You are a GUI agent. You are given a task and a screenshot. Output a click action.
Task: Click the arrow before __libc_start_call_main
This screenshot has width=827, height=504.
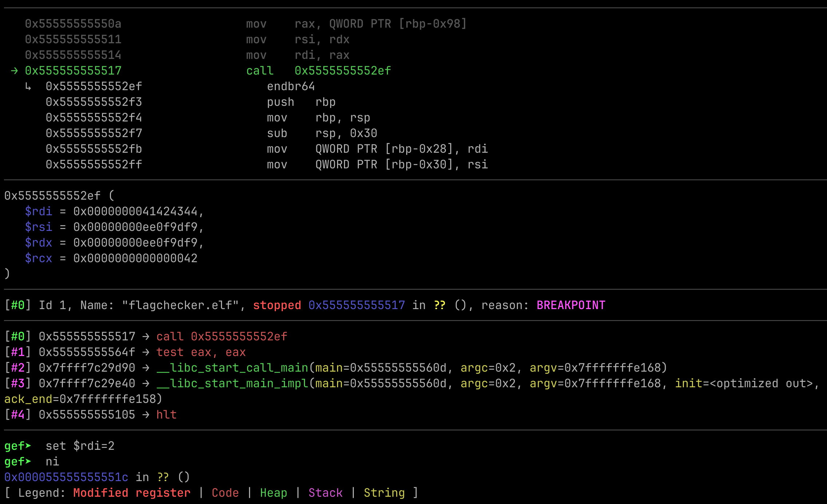click(146, 368)
